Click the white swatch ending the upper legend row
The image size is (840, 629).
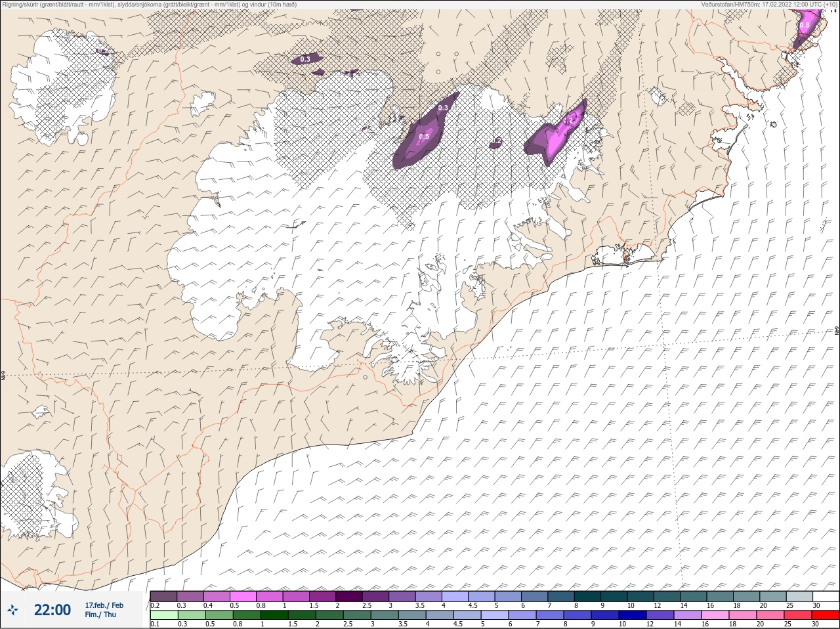826,596
